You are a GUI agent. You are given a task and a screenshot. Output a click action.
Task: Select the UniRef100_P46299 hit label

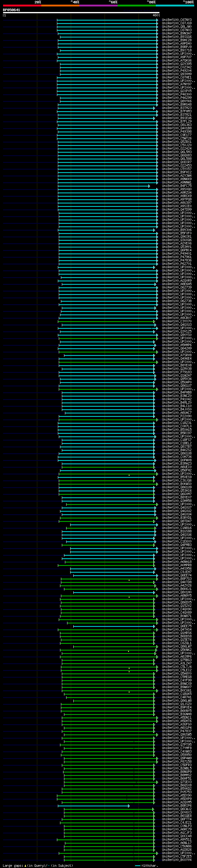click(x=177, y=98)
